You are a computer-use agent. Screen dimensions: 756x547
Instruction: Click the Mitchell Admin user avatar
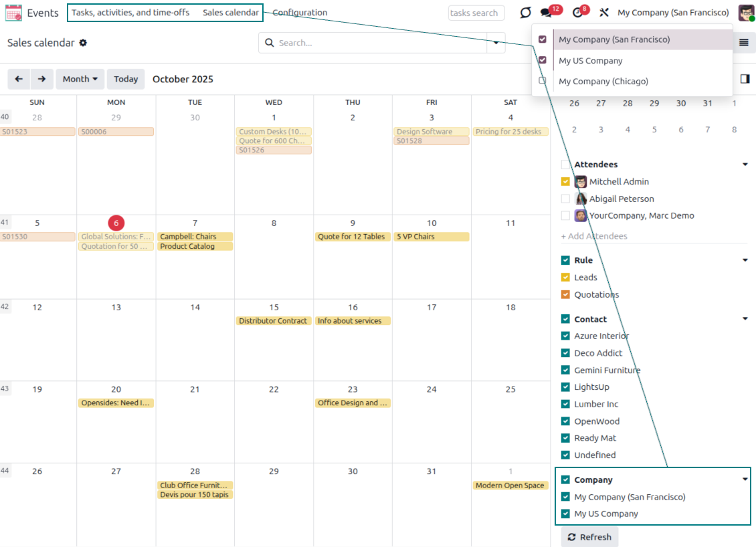[x=746, y=13]
